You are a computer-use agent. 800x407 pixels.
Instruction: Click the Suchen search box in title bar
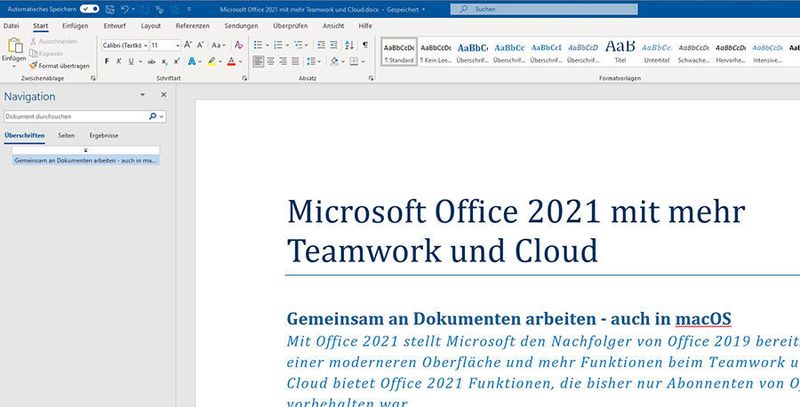click(544, 9)
